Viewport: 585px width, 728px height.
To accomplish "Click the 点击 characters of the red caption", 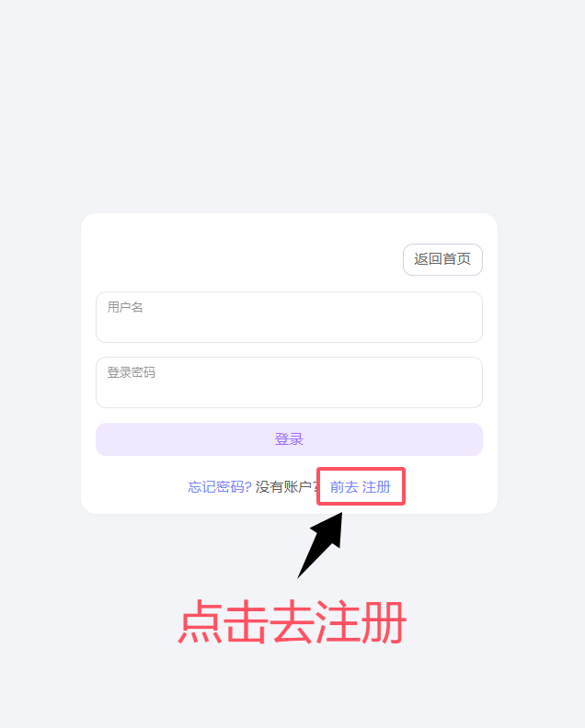I will [x=223, y=622].
